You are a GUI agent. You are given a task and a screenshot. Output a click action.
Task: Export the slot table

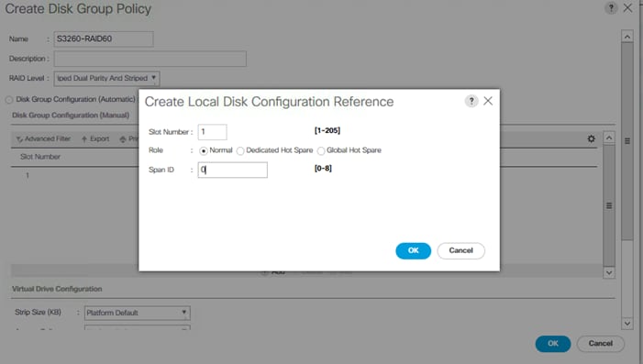[x=95, y=139]
